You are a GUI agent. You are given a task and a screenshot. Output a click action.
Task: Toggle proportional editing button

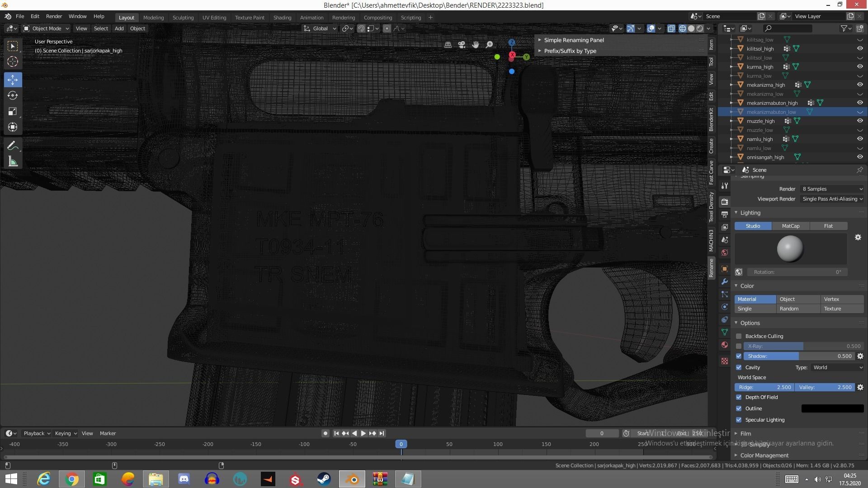pos(387,28)
